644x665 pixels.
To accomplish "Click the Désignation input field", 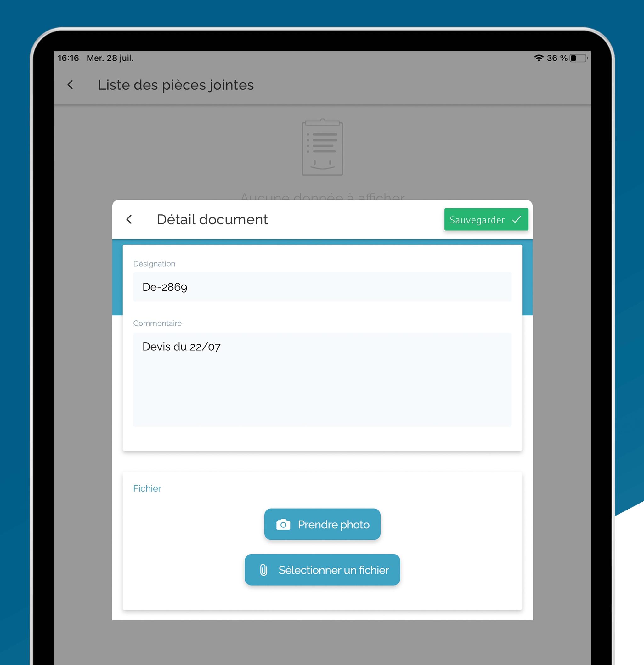I will tap(322, 287).
